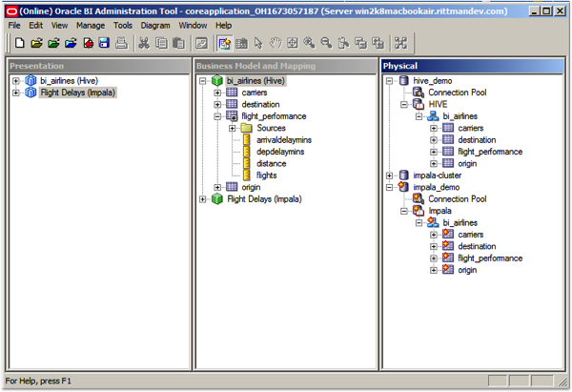Select the distance measure column
Screen dimensions: 572x392
pos(272,163)
